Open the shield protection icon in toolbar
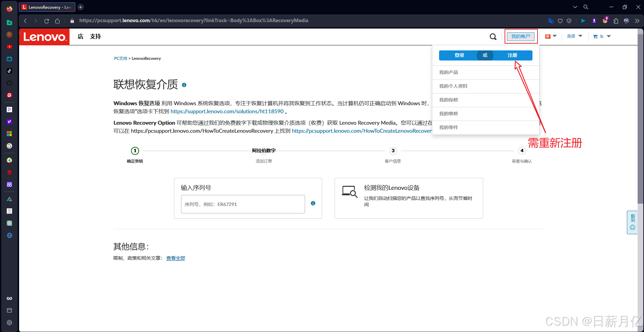The height and width of the screenshot is (332, 644). pos(569,21)
